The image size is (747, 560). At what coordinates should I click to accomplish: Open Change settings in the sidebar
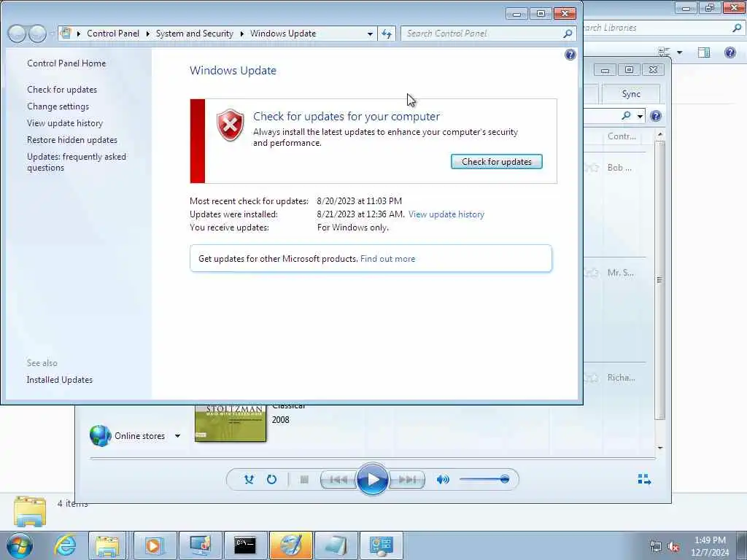click(x=58, y=106)
